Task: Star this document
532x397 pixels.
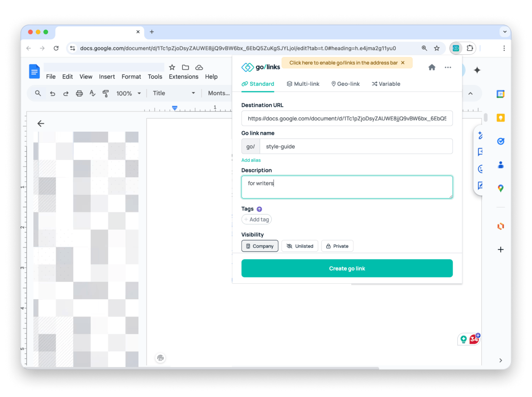Action: (172, 67)
